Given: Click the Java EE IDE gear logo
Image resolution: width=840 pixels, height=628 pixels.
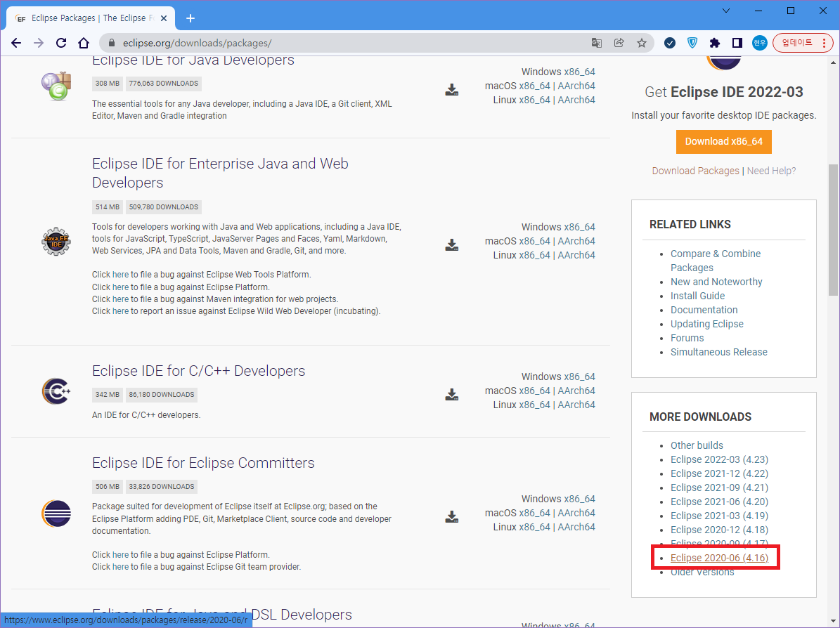Looking at the screenshot, I should (56, 241).
